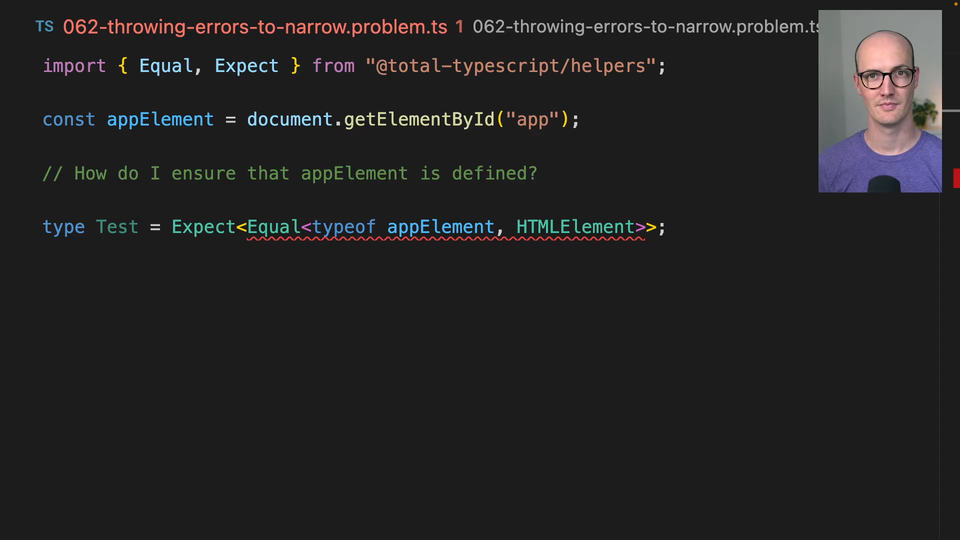The height and width of the screenshot is (540, 960).
Task: Click the presenter webcam video thumbnail
Action: point(879,101)
